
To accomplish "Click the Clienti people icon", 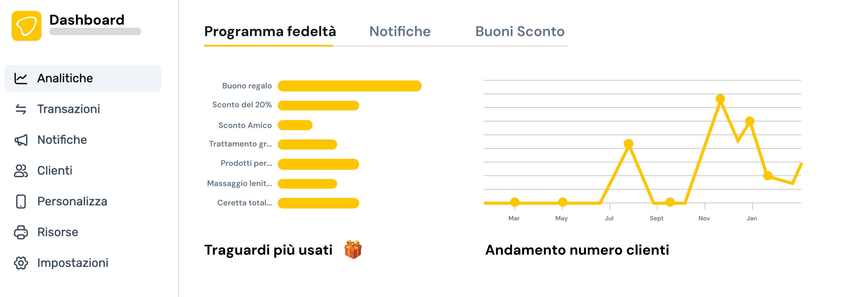I will pos(21,171).
